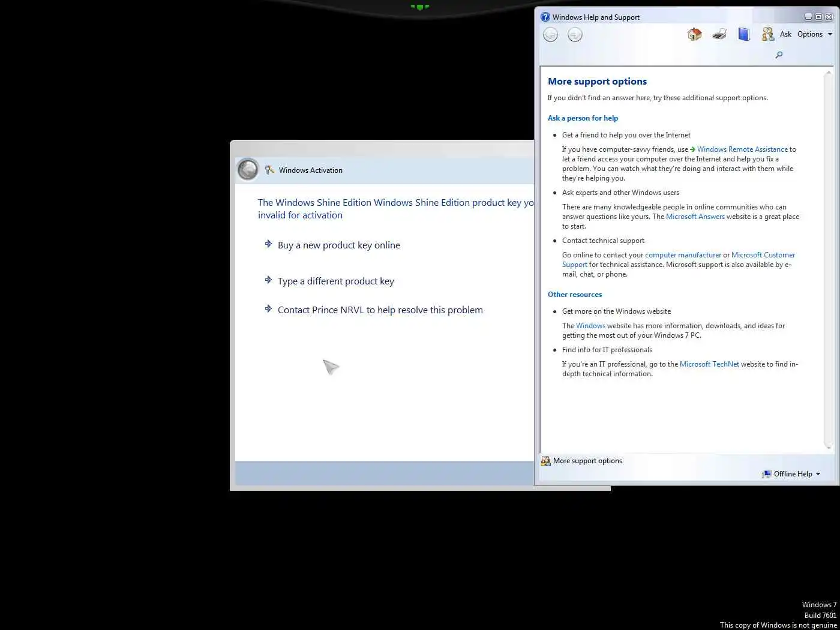Image resolution: width=840 pixels, height=630 pixels.
Task: Open the Windows website link
Action: click(590, 326)
